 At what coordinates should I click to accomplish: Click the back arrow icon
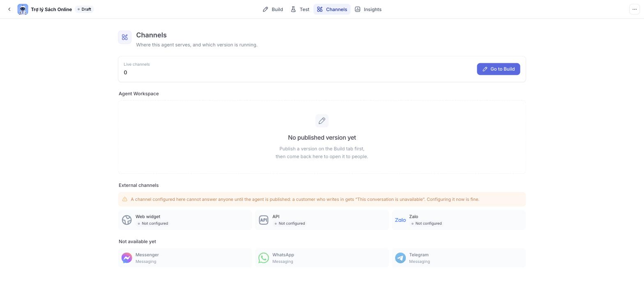(x=9, y=9)
